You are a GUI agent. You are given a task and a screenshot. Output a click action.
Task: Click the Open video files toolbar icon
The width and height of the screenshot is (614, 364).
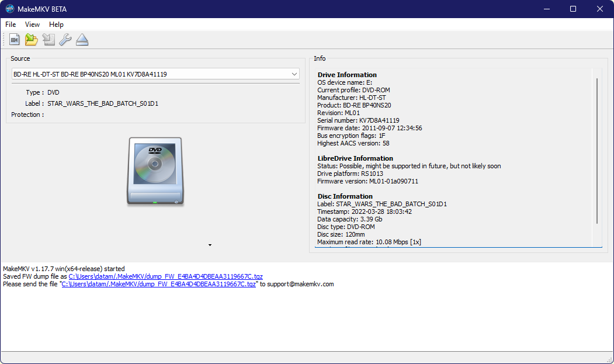15,40
